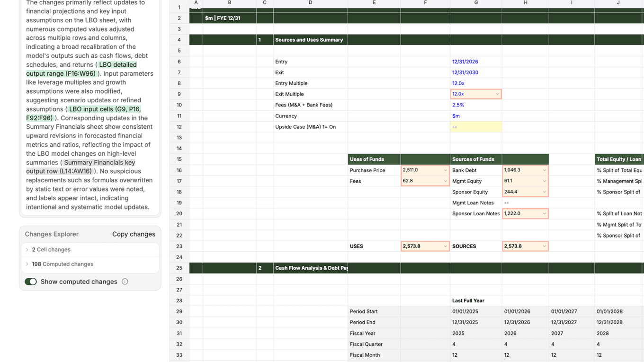
Task: Click the yellow Upside Case input cell
Action: point(476,127)
